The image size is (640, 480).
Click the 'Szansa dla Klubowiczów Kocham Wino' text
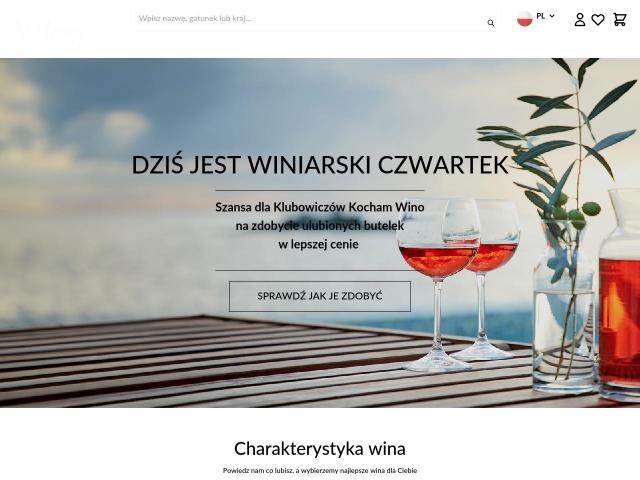pyautogui.click(x=320, y=207)
